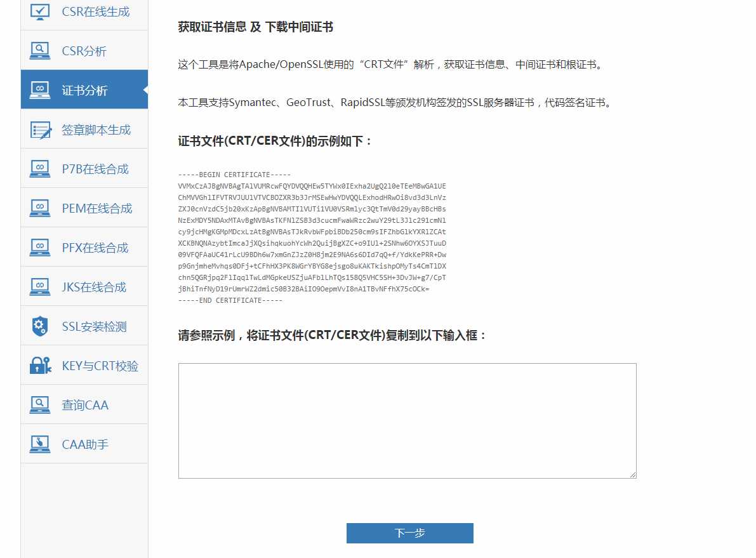Open KEY与CRT校验 page
Screen dimensions: 756x558
(84, 366)
